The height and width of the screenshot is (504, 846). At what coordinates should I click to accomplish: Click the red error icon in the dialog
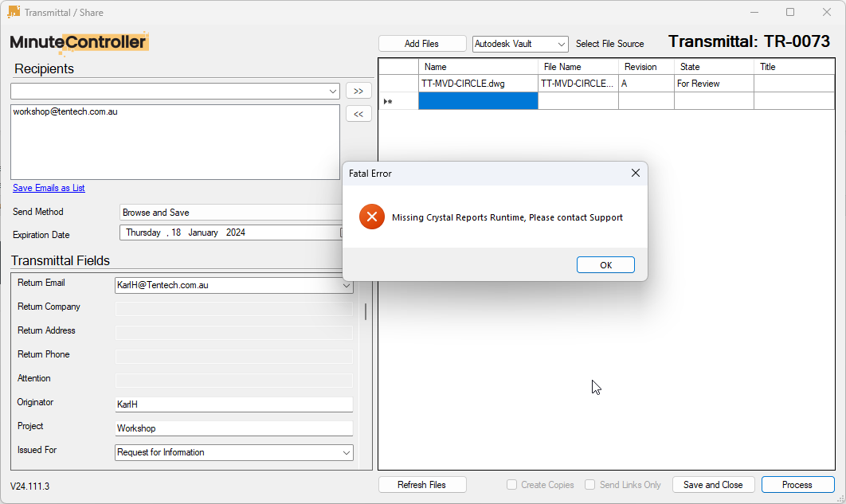point(371,216)
